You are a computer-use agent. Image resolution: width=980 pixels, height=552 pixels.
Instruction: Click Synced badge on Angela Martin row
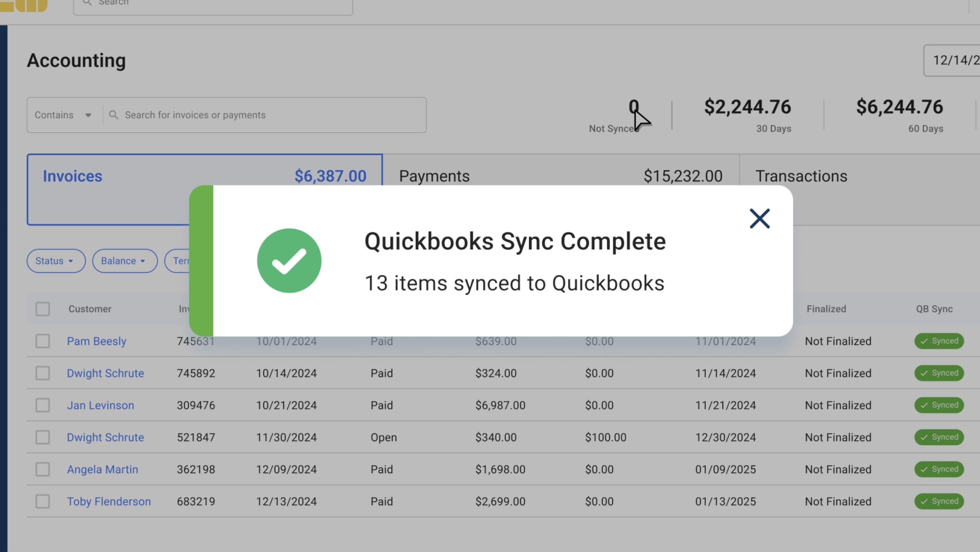point(939,469)
